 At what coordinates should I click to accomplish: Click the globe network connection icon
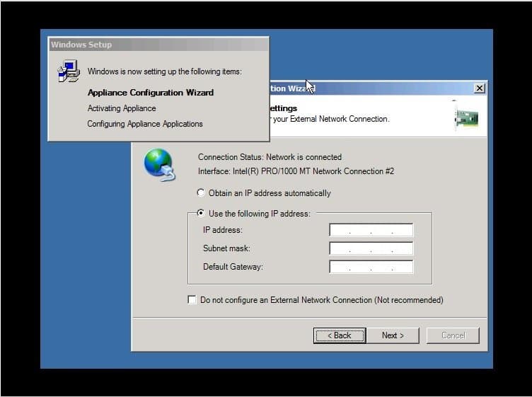pos(159,165)
